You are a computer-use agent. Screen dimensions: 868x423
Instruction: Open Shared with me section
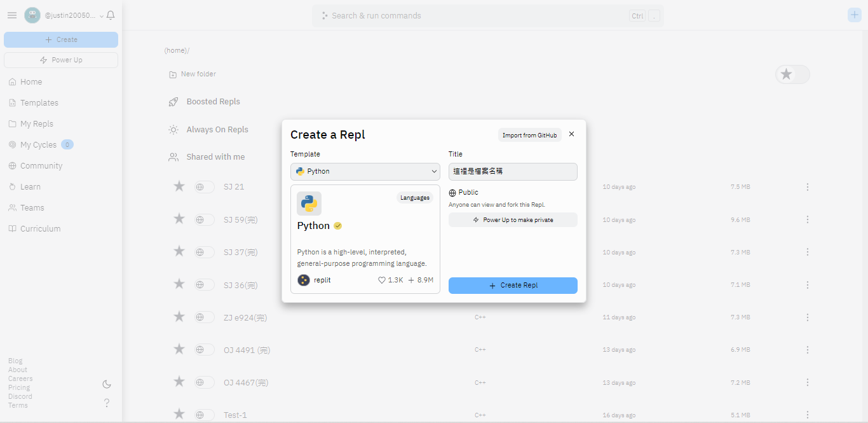[x=207, y=157]
